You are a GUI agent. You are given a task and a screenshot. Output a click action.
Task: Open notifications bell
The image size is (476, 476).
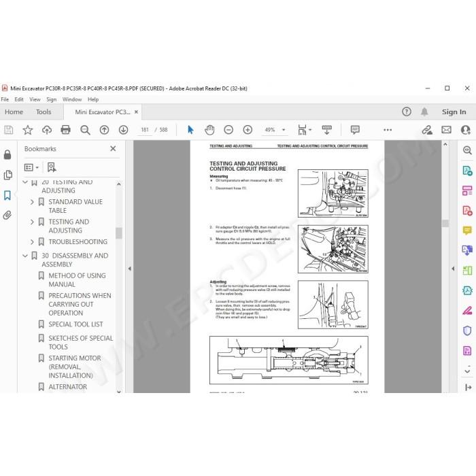[424, 112]
